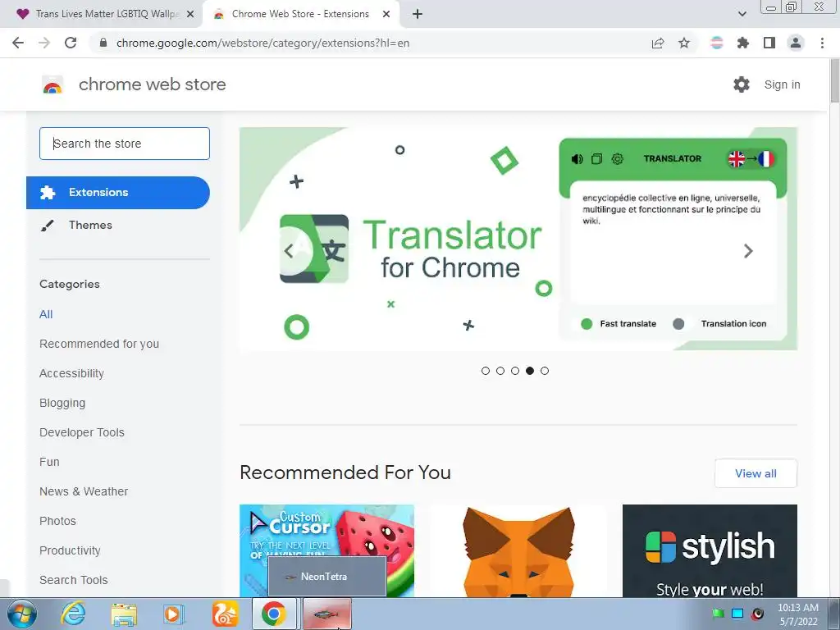Open the Stylish extension card
840x630 pixels.
(x=710, y=550)
